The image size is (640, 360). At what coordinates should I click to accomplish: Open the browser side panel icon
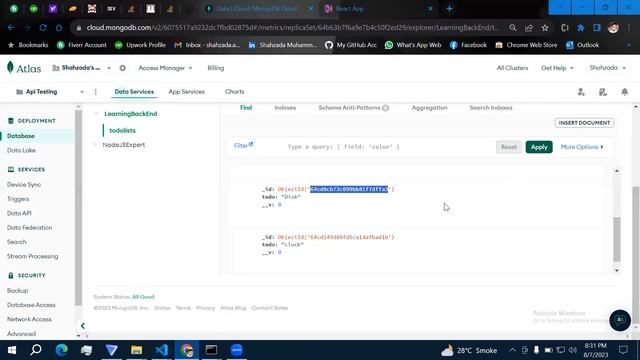point(597,28)
